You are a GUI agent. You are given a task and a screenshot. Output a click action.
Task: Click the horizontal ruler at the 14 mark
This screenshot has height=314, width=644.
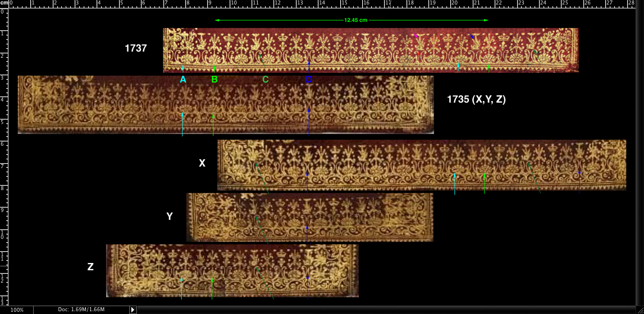tap(322, 4)
